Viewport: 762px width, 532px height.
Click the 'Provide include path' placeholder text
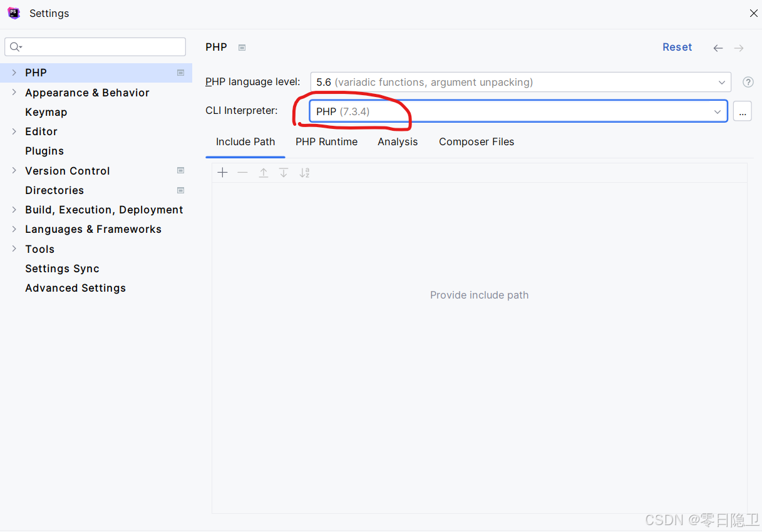coord(480,295)
